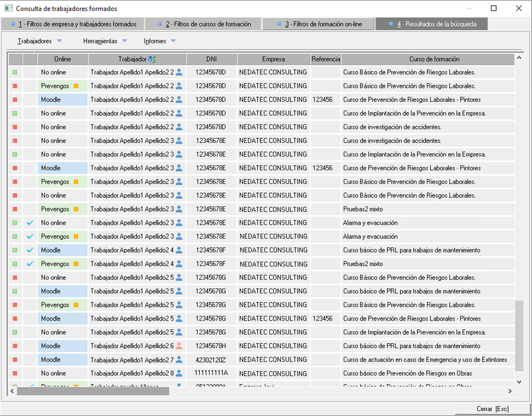This screenshot has height=416, width=532.
Task: Click the person icon beside Trabajador Apellido2 7
Action: pyautogui.click(x=179, y=360)
